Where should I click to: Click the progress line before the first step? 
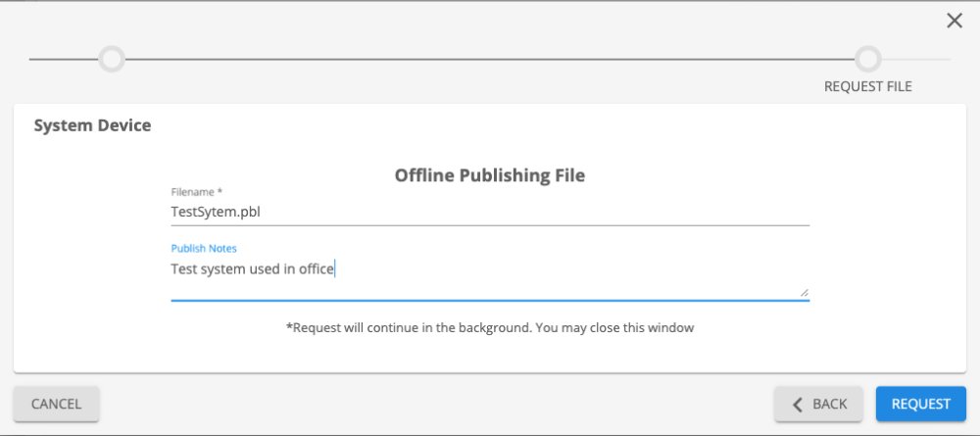click(63, 60)
